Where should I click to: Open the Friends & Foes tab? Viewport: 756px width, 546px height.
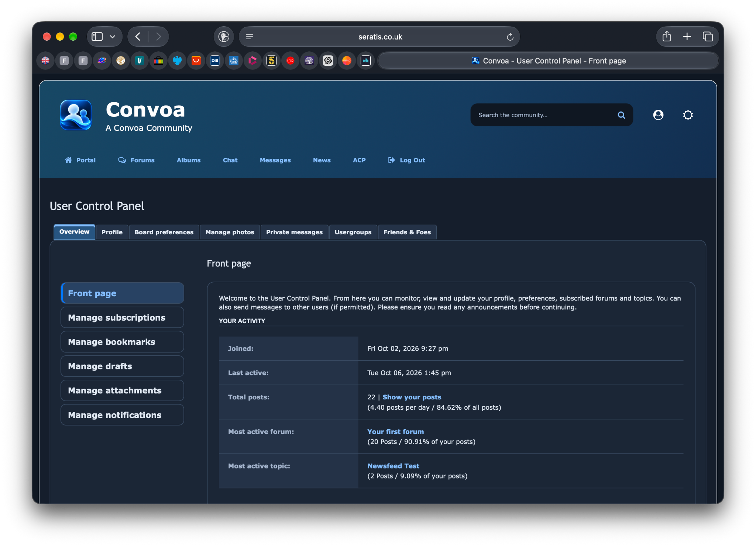pos(407,232)
